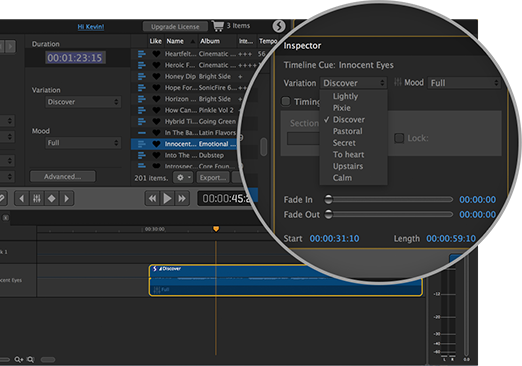Click preview bars icon for Heroic track
This screenshot has width=522, height=366.
142,65
